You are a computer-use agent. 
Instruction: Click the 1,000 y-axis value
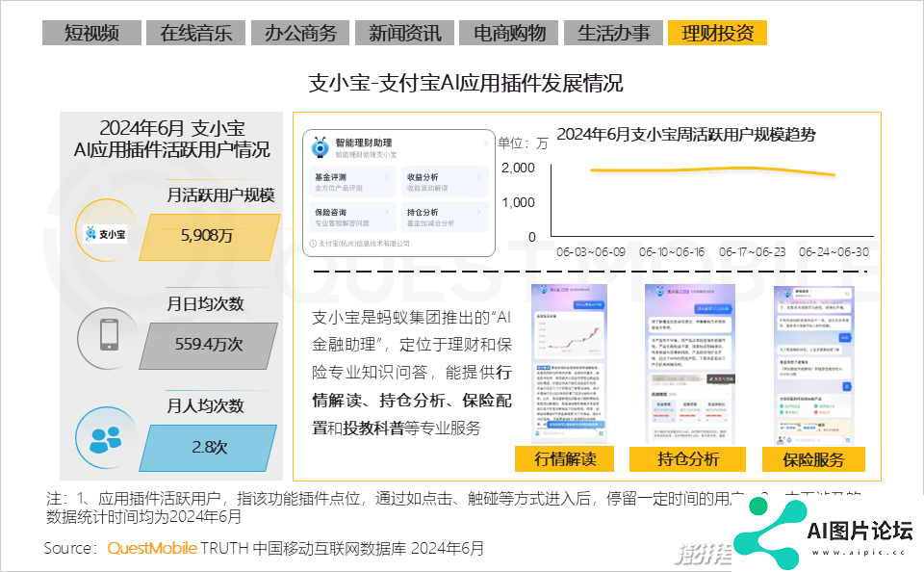click(x=518, y=203)
